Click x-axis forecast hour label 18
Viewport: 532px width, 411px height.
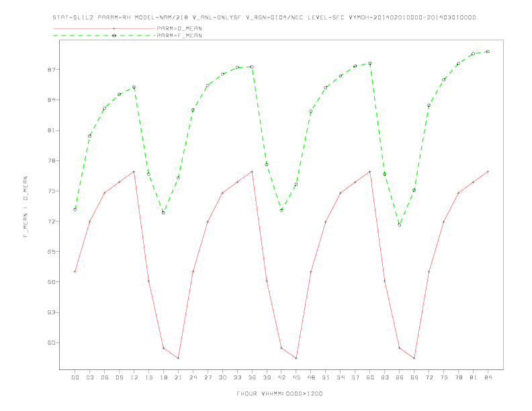(163, 377)
